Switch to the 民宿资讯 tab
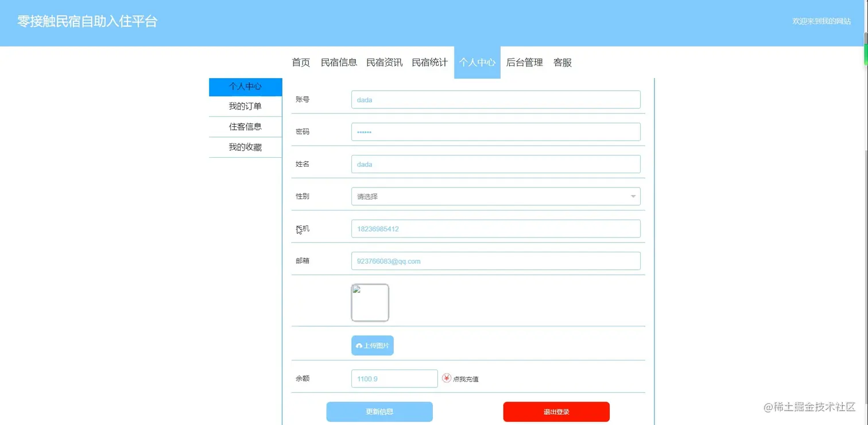 point(384,63)
